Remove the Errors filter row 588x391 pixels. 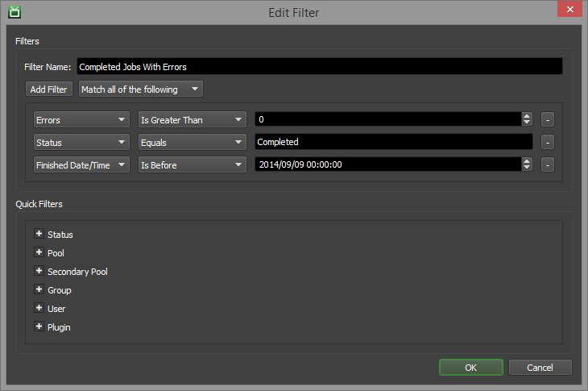(548, 119)
